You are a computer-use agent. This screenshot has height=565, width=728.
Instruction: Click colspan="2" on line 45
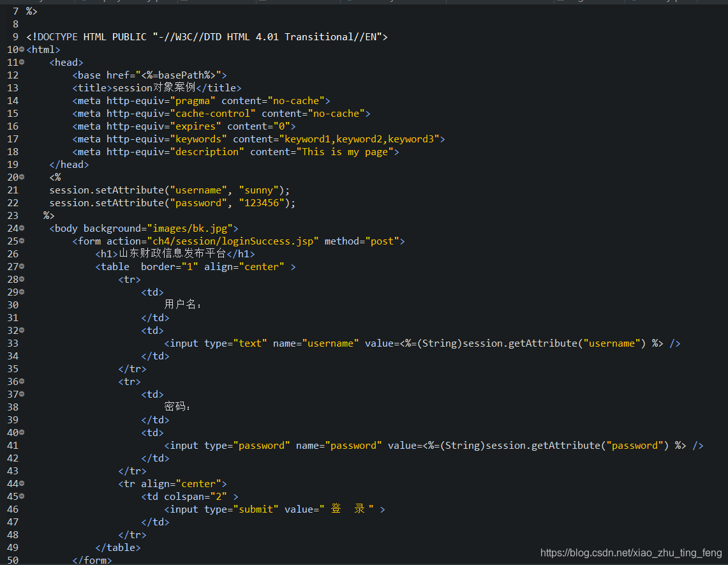click(195, 497)
